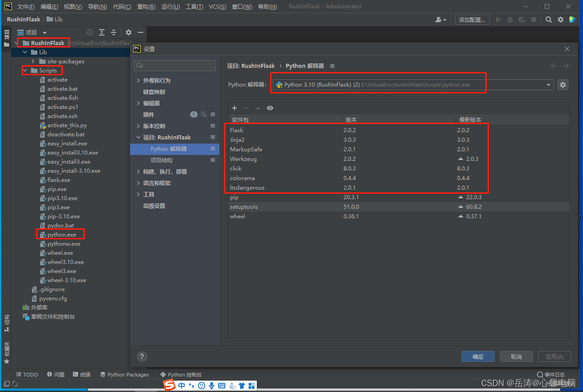Click the Run with coverage icon
Viewport: 583px width, 392px height.
coord(522,20)
